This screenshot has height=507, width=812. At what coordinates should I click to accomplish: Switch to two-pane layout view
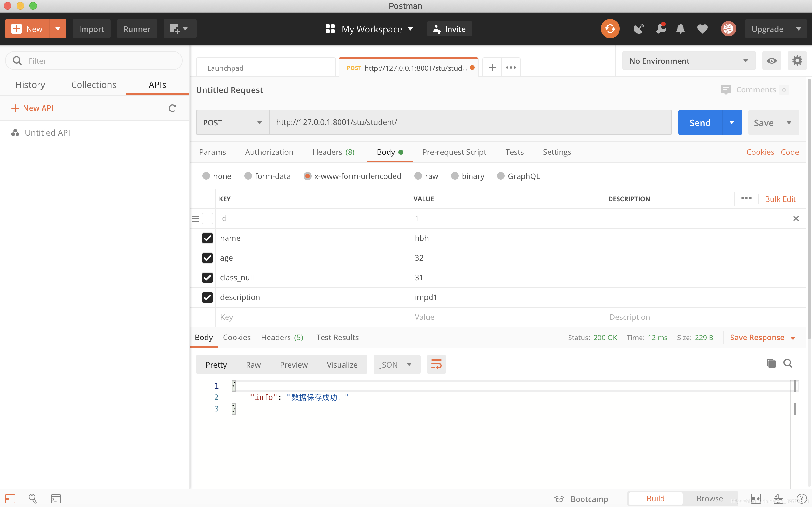[x=756, y=499]
